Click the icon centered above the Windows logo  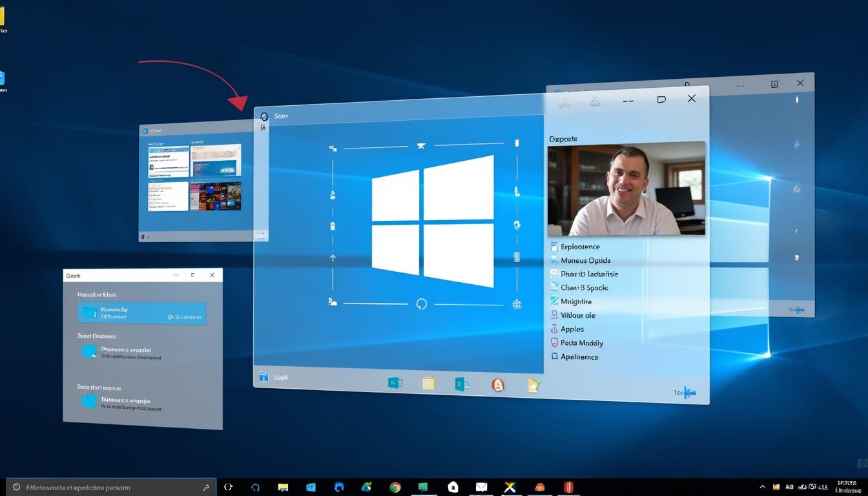(422, 146)
